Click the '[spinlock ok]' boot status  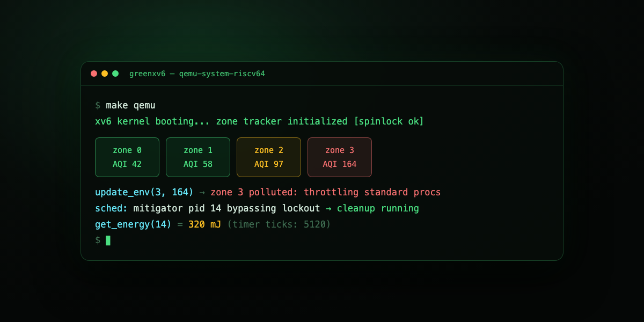[389, 121]
